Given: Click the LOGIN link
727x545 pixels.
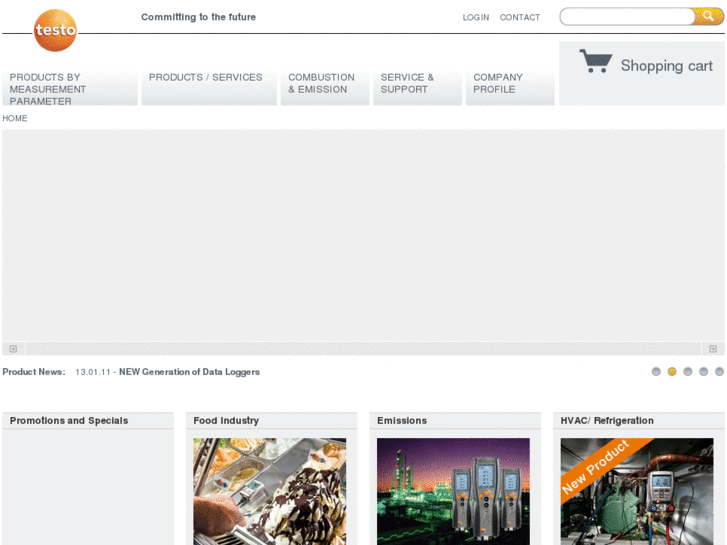Looking at the screenshot, I should 476,18.
